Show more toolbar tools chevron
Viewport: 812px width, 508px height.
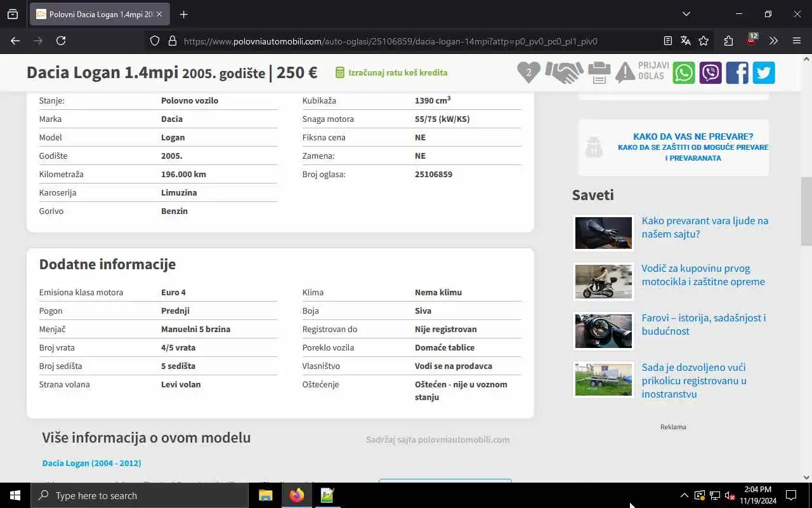(x=773, y=41)
